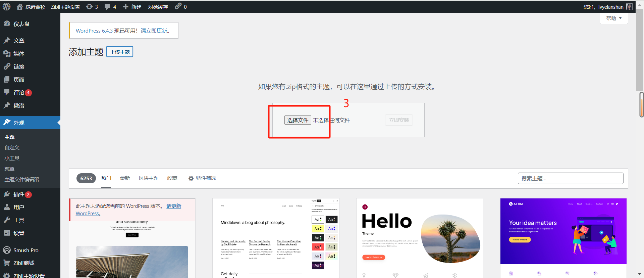Image resolution: width=644 pixels, height=278 pixels.
Task: Click the link icon showing 0
Action: [181, 6]
